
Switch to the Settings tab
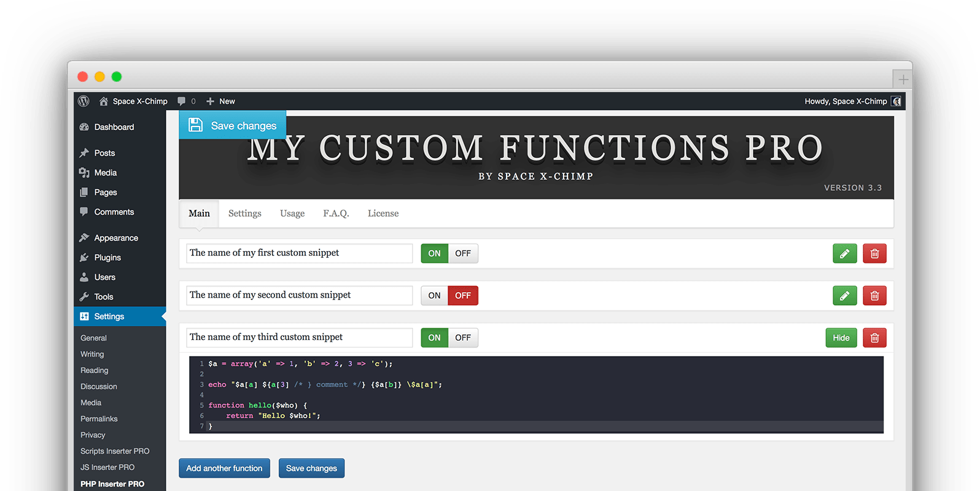[245, 214]
